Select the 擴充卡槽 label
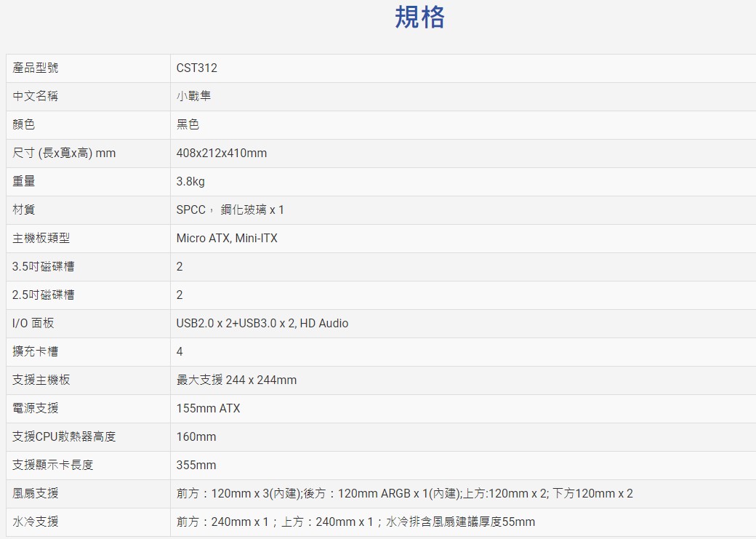 click(35, 352)
